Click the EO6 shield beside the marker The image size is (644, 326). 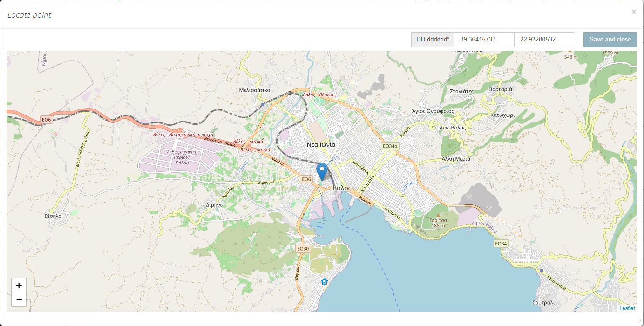click(306, 179)
